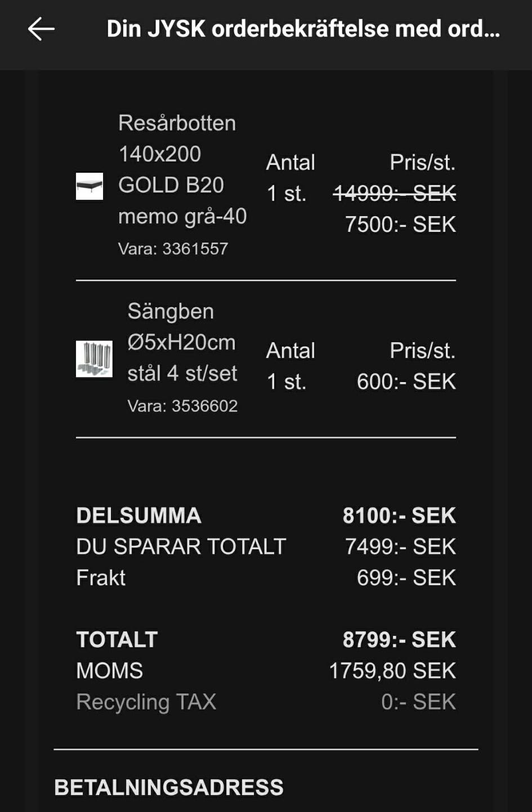Screen dimensions: 532x812
Task: Tap the MOMS 1759,80 SEK value
Action: coord(392,671)
